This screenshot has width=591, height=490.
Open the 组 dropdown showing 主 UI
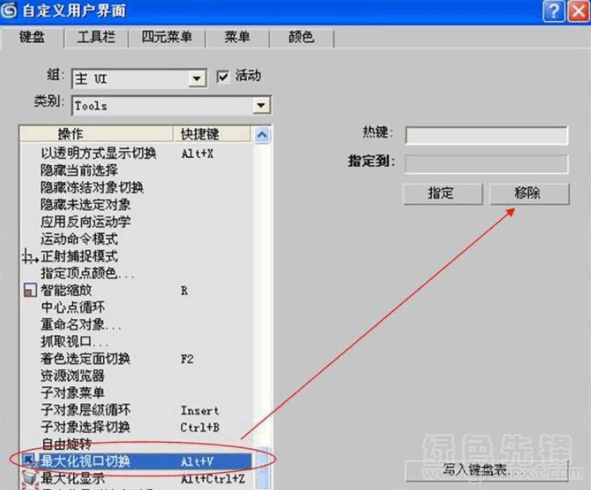pos(139,79)
